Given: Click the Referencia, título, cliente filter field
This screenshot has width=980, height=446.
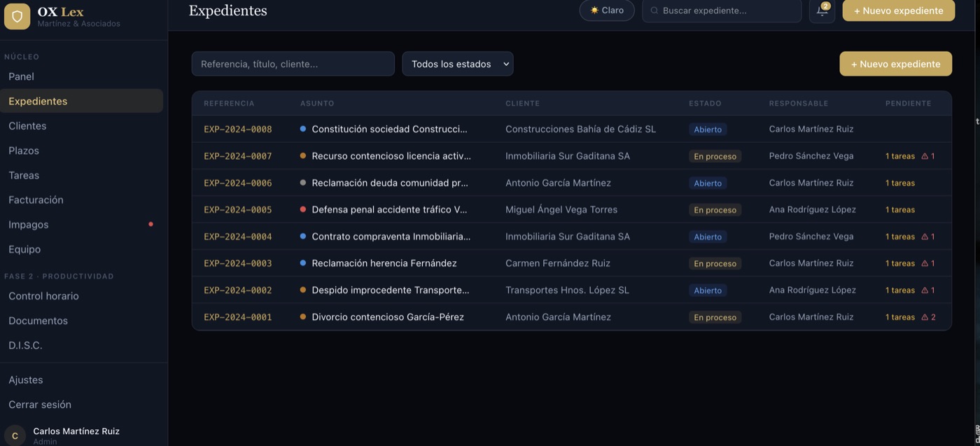Looking at the screenshot, I should click(293, 64).
